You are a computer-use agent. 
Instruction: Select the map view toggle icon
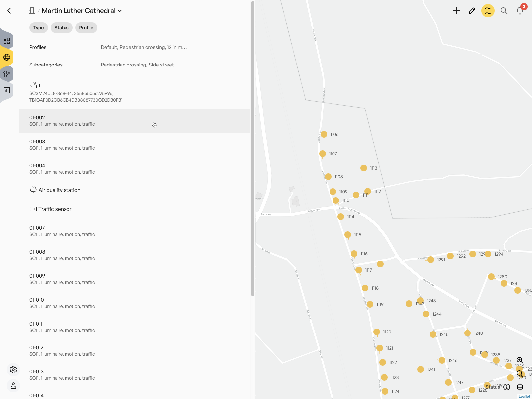(488, 11)
